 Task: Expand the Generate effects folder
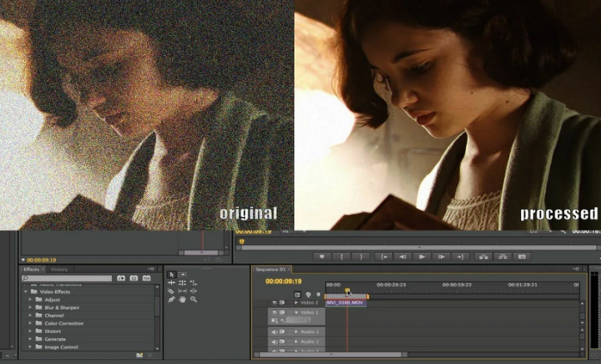(x=30, y=339)
